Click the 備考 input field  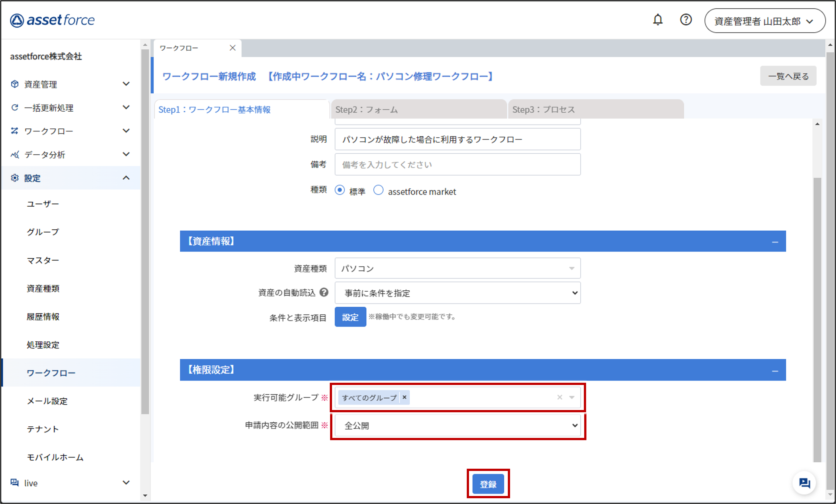(x=457, y=165)
